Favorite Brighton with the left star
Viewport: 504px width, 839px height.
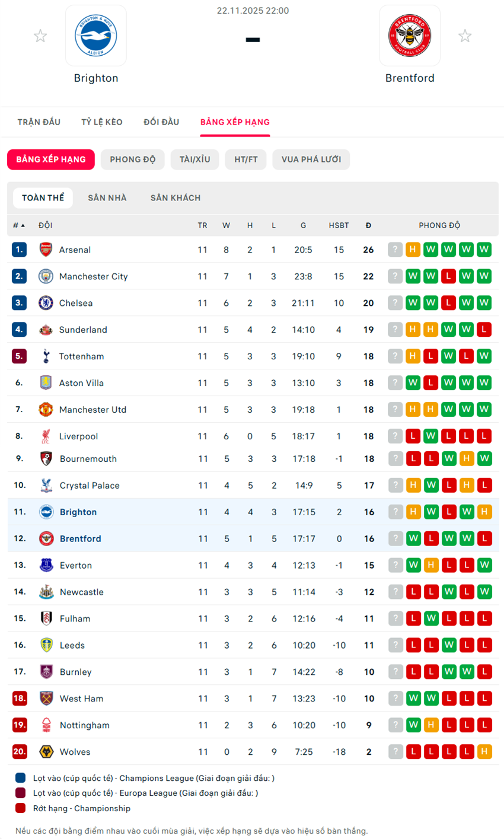(x=40, y=36)
